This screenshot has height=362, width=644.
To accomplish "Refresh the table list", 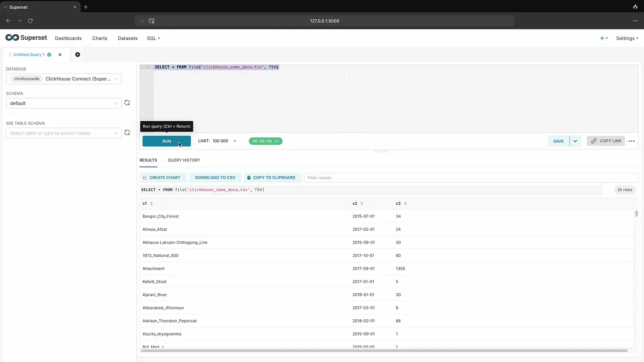I will coord(127,133).
